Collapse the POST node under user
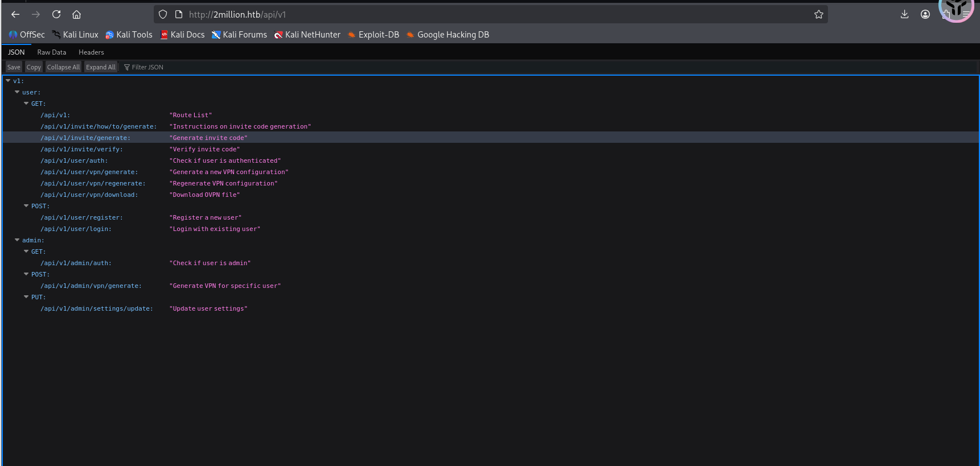This screenshot has height=466, width=980. [26, 206]
